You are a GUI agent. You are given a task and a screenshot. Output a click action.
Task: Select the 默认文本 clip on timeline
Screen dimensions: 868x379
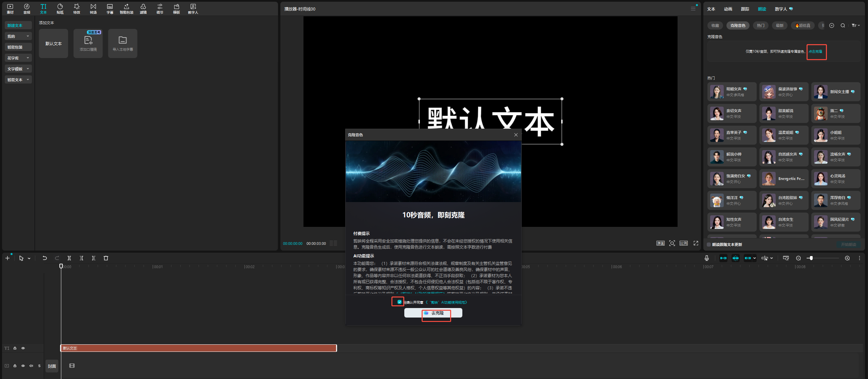198,348
